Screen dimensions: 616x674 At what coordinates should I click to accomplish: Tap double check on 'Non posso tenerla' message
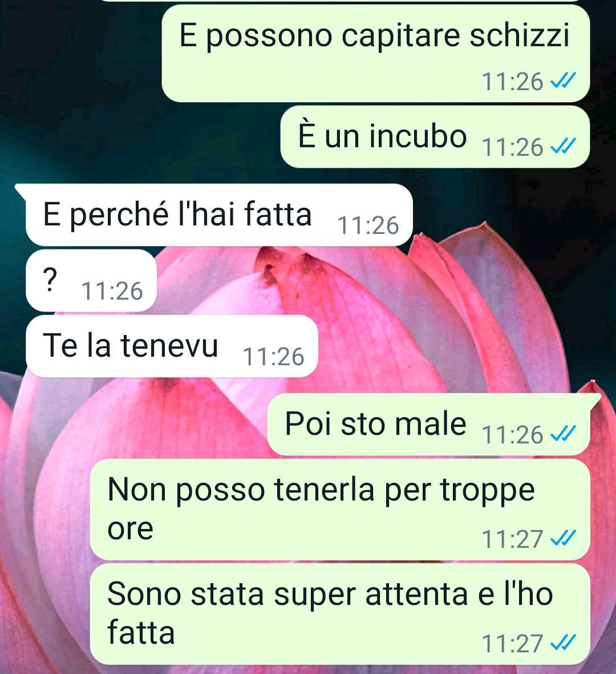(563, 538)
